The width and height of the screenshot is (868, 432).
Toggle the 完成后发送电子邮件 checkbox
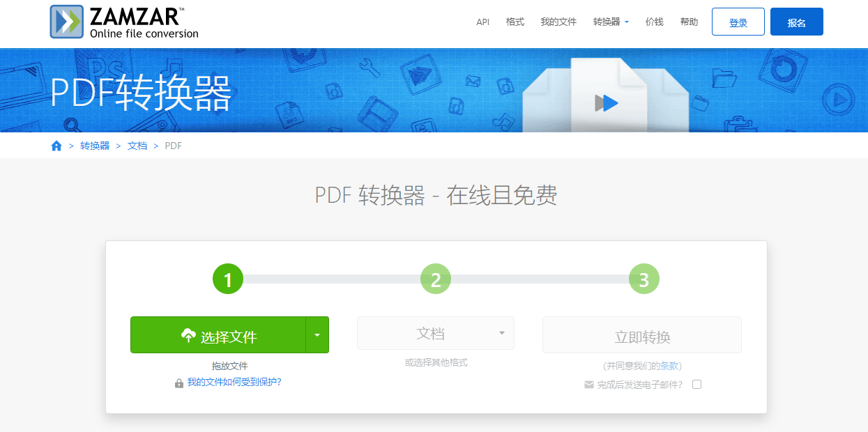tap(696, 384)
